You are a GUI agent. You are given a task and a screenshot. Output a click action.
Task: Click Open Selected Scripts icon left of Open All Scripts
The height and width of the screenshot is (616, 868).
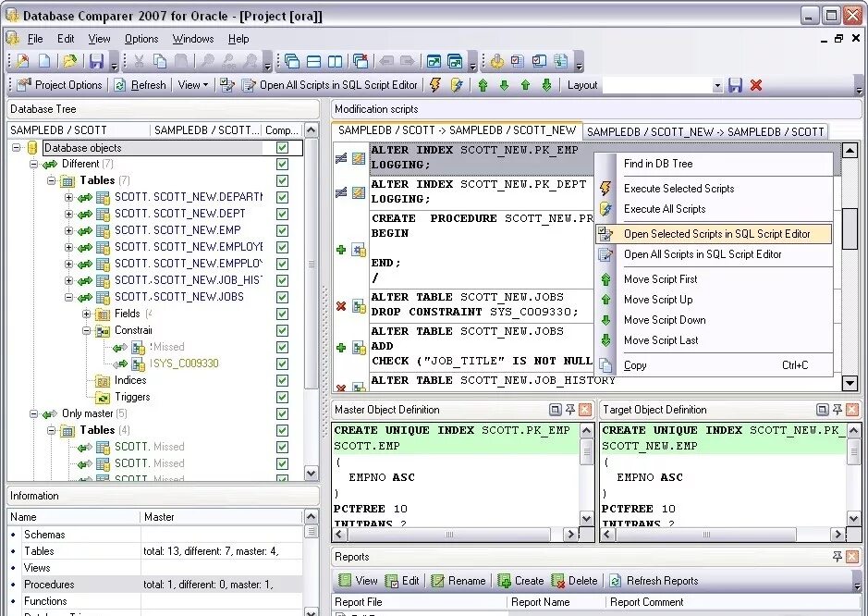[x=227, y=85]
